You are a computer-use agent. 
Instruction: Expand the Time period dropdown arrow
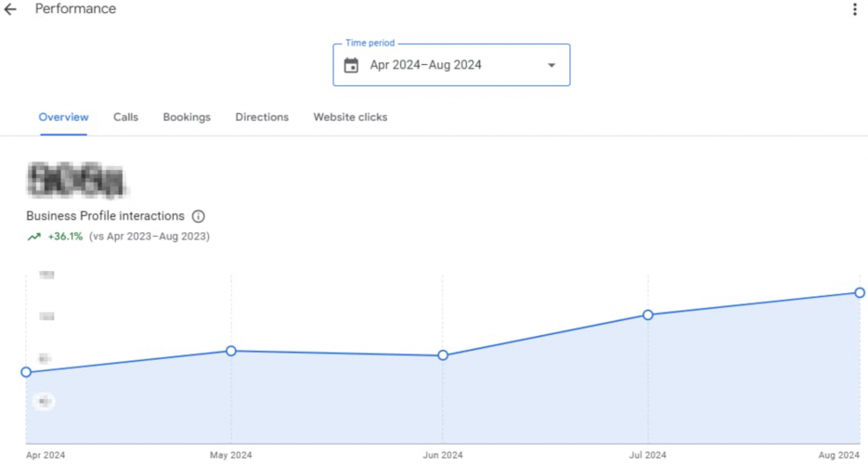tap(551, 65)
